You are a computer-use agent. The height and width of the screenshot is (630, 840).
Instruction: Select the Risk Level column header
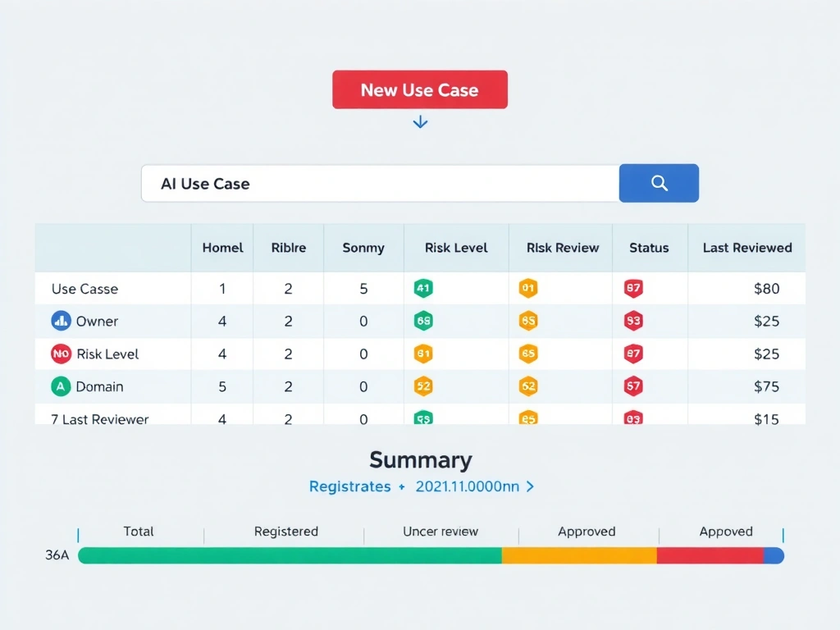tap(456, 248)
